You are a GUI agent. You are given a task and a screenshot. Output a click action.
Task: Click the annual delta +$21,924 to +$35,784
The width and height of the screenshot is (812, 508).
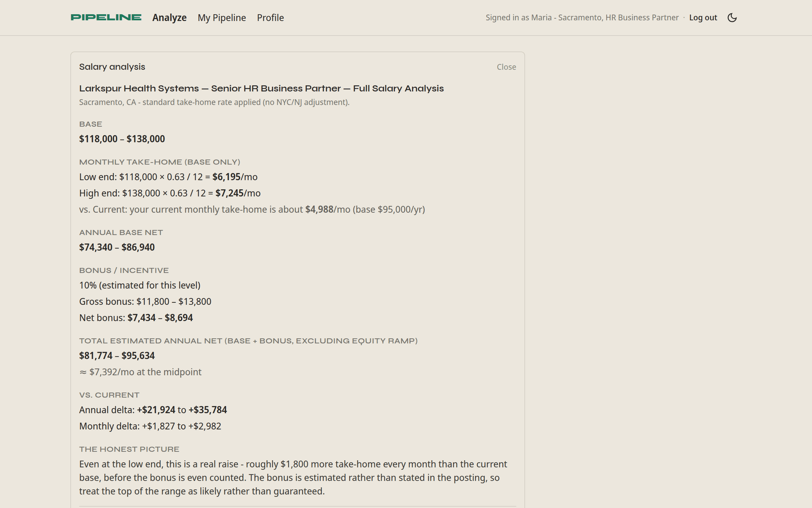click(x=153, y=410)
